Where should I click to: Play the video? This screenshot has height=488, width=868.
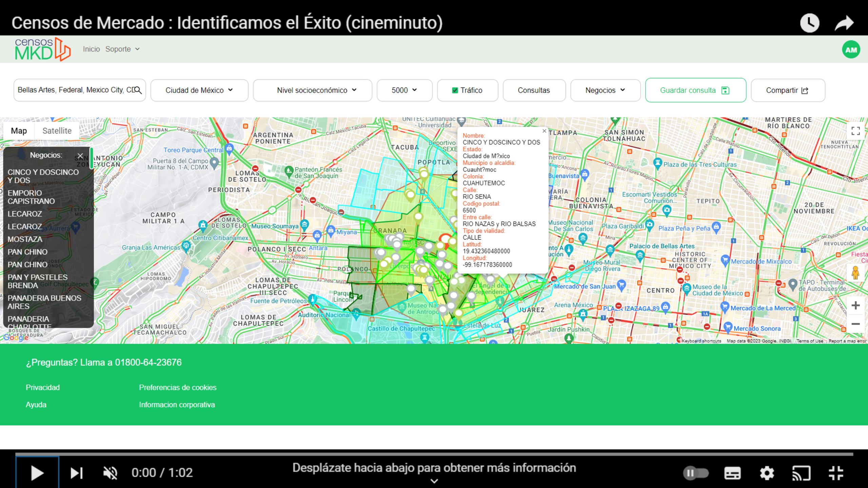(x=37, y=473)
